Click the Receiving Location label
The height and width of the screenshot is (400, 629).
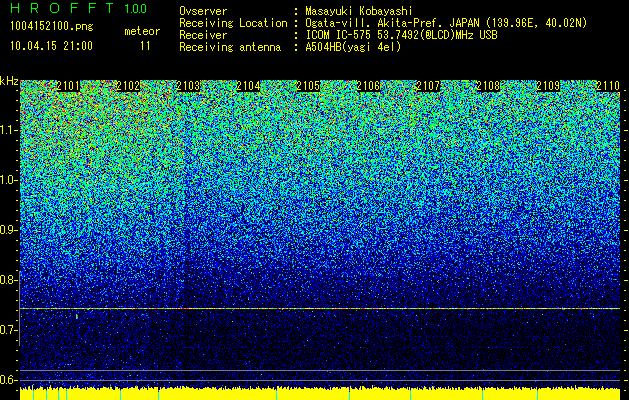(233, 23)
